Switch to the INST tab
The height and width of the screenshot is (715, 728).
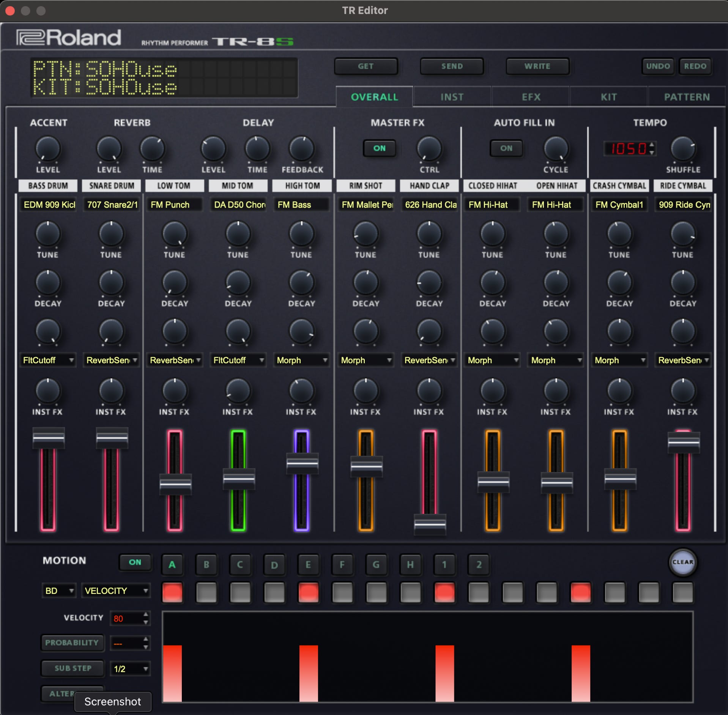click(452, 97)
